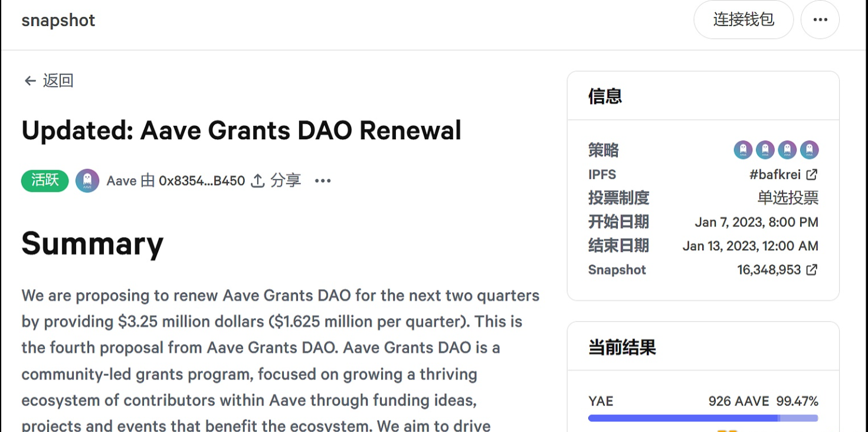Open the Snapshot block external link icon
Viewport: 868px width, 432px height.
pos(812,270)
